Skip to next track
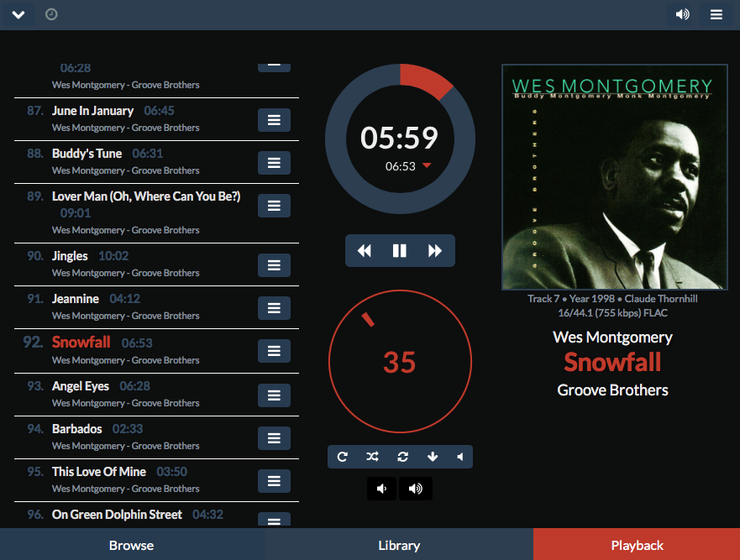Viewport: 740px width, 560px height. click(435, 250)
